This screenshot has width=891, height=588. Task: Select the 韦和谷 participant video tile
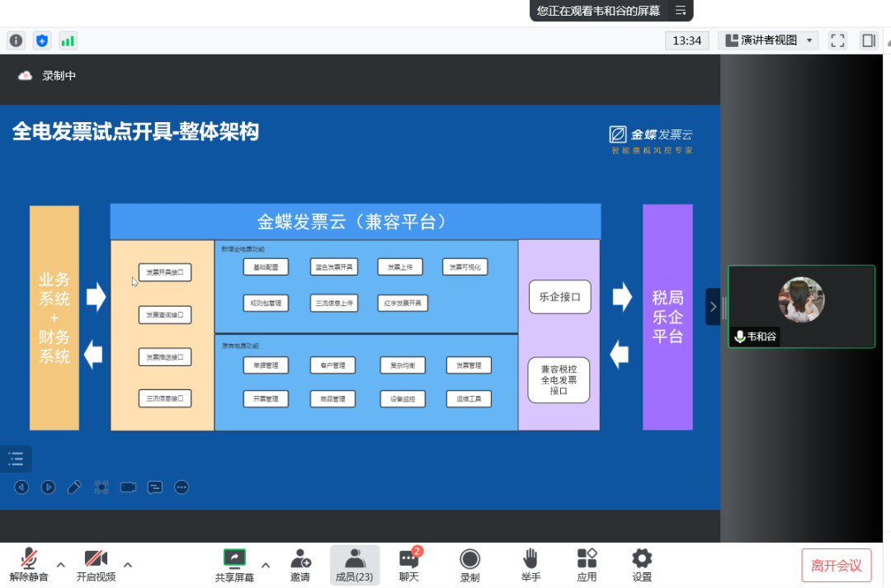click(x=801, y=306)
